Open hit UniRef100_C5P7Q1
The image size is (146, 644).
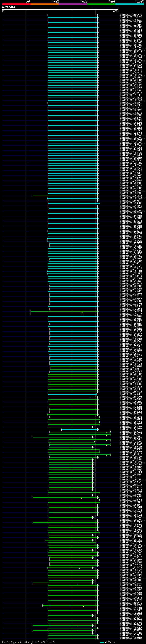(x=131, y=316)
